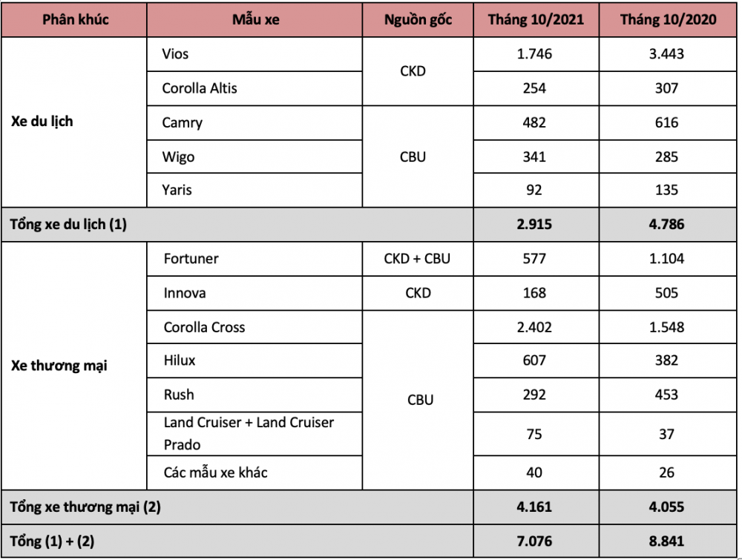742x560 pixels.
Task: Click the Corolla Cross cell
Action: click(x=255, y=327)
